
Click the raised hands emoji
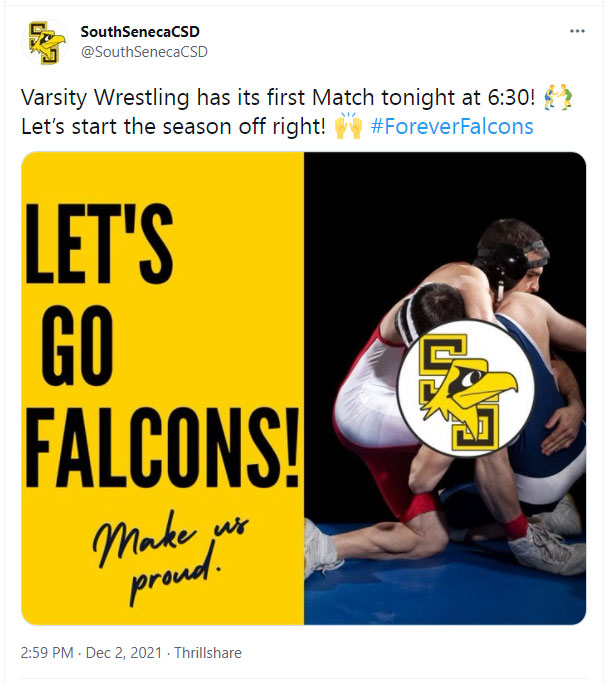349,127
